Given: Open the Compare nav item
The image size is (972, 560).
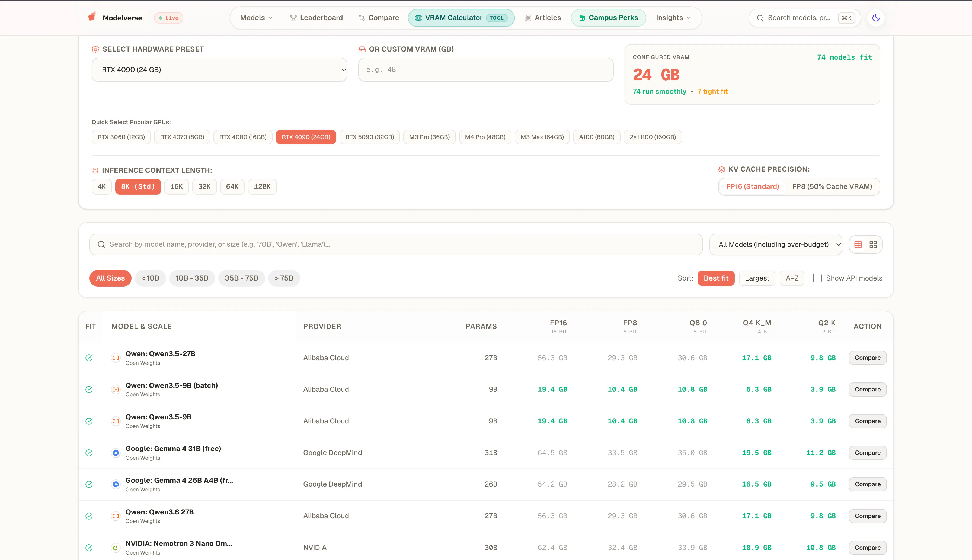Looking at the screenshot, I should point(379,18).
